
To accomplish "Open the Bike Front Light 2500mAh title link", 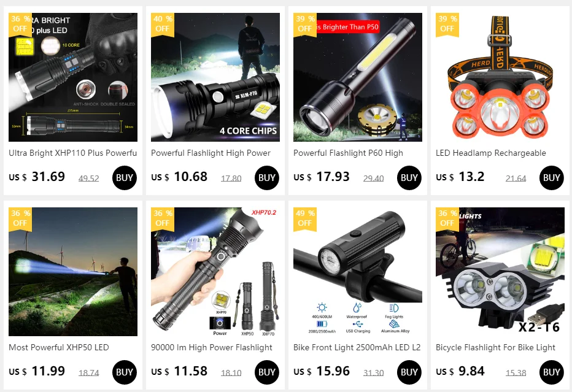I will (357, 347).
